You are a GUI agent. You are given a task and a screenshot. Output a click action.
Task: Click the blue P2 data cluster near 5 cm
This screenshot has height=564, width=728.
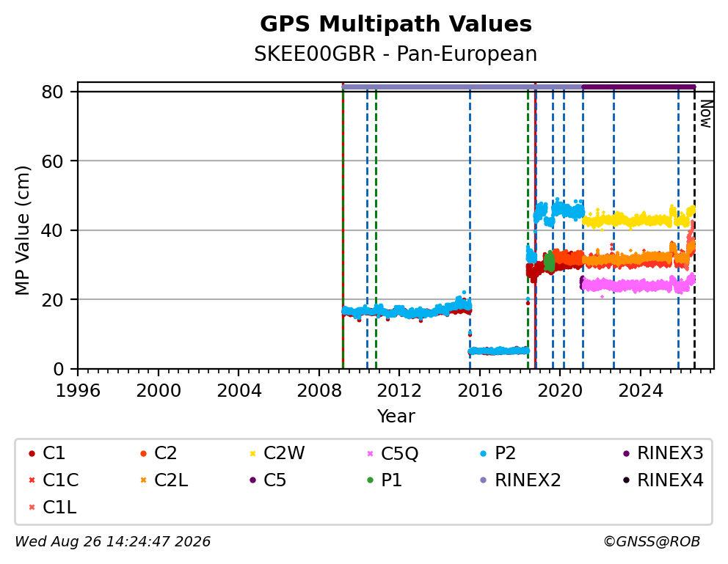pyautogui.click(x=498, y=351)
